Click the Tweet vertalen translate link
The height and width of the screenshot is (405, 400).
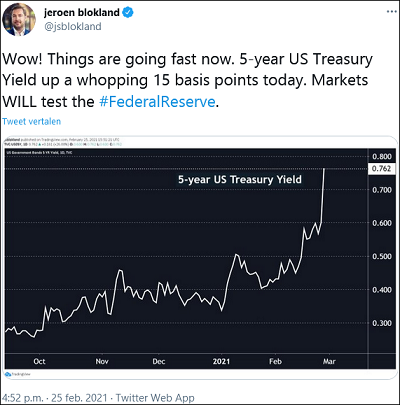(x=32, y=121)
